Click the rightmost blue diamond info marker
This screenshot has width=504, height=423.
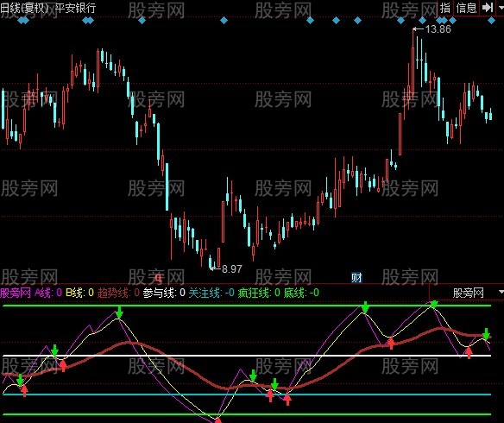[491, 21]
